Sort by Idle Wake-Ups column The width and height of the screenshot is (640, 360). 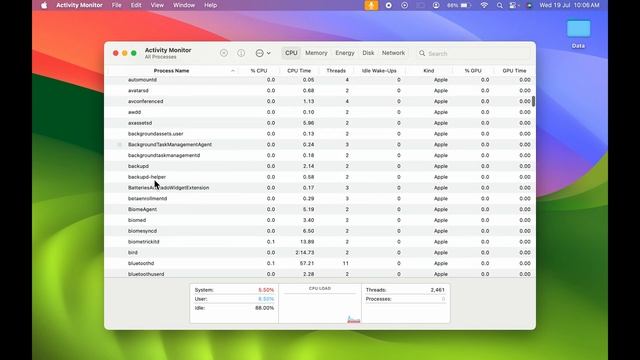[x=379, y=71]
